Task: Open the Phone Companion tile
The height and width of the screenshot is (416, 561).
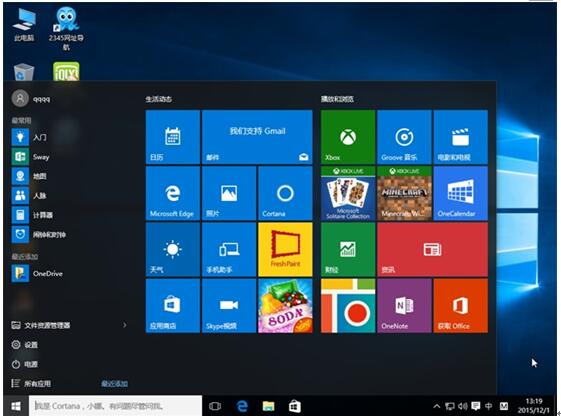Action: [x=229, y=249]
